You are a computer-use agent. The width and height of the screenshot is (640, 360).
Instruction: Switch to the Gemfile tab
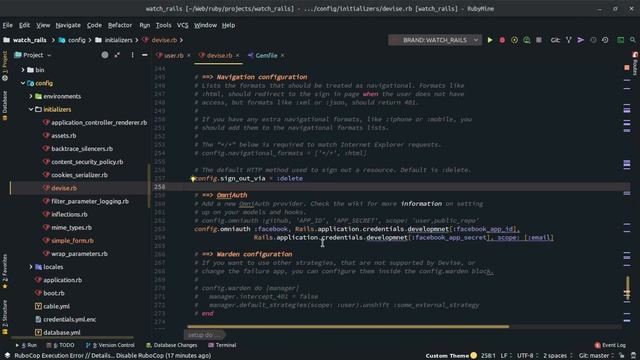pyautogui.click(x=266, y=56)
